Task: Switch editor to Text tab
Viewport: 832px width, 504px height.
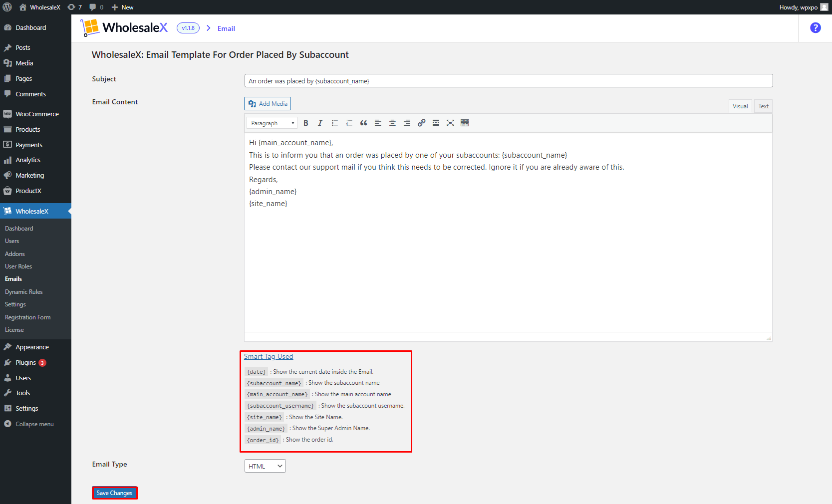Action: click(x=763, y=106)
